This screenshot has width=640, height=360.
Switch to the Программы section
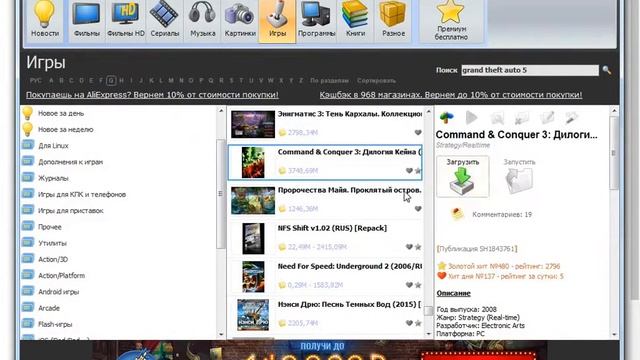(x=316, y=20)
